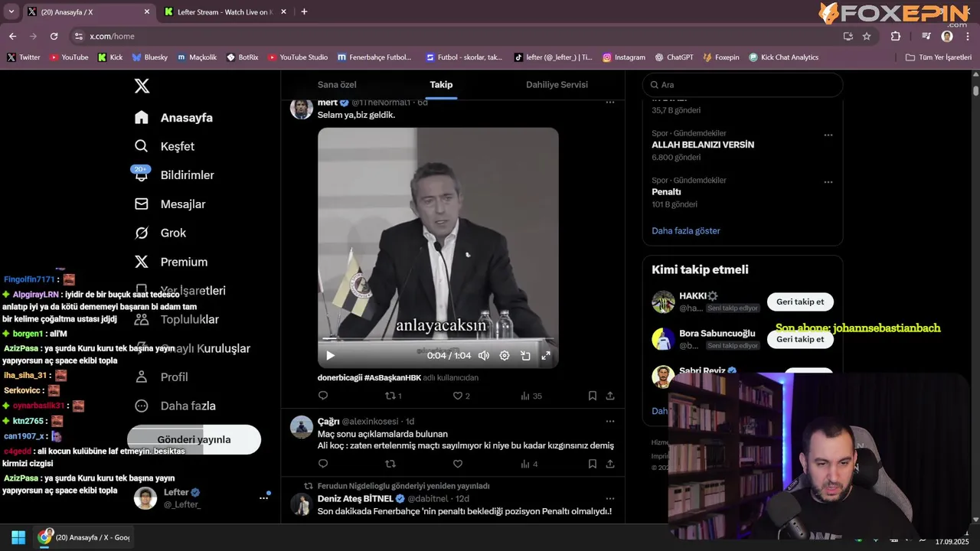
Task: Open Chrome three-dot menu
Action: (968, 36)
